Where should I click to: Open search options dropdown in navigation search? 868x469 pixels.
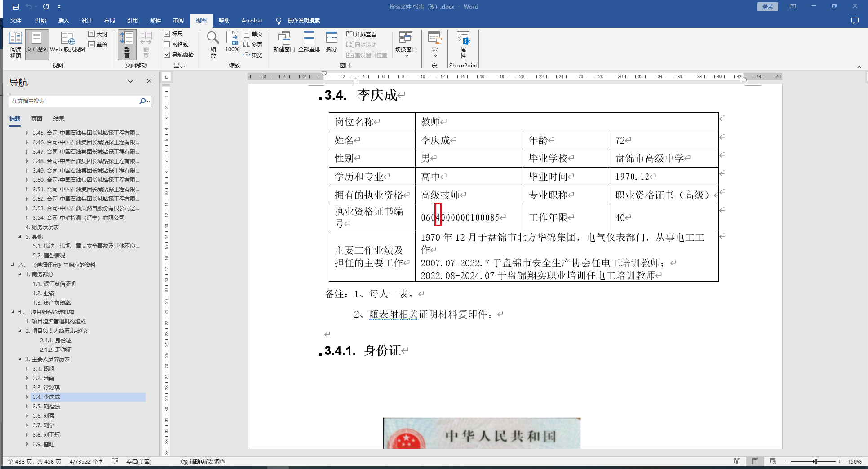(148, 102)
